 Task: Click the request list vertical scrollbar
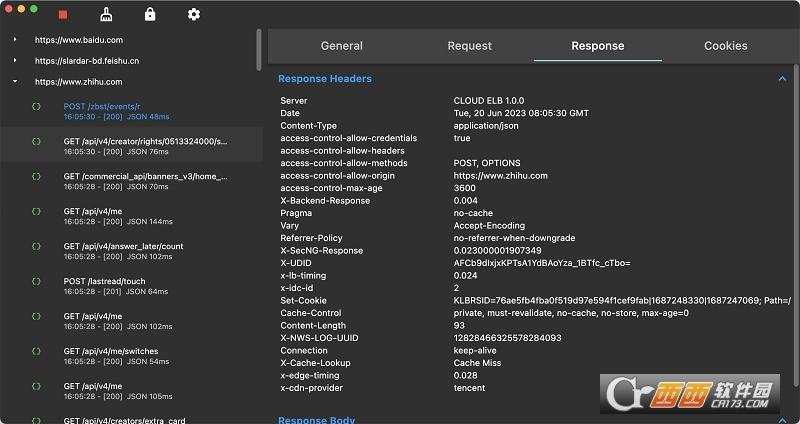(259, 50)
